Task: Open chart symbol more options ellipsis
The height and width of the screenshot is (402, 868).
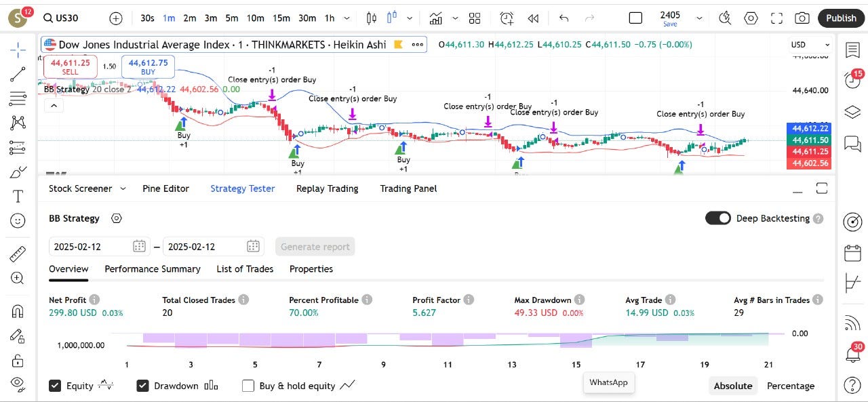Action: (x=418, y=45)
